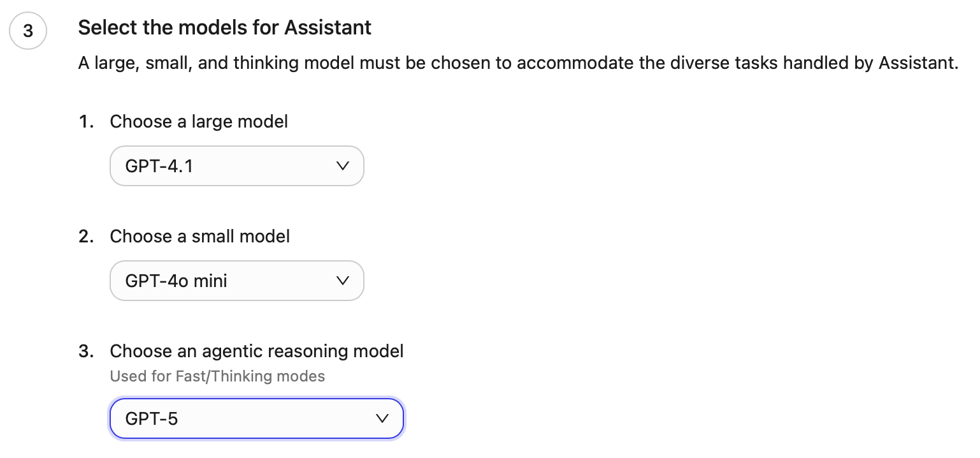The image size is (980, 458).
Task: Click the description about large, small, and thinking models
Action: (517, 63)
